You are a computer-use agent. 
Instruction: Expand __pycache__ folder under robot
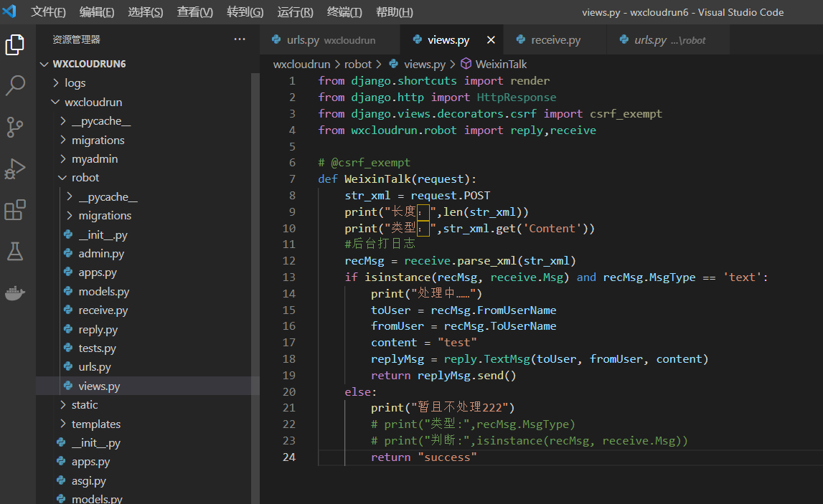[x=70, y=196]
